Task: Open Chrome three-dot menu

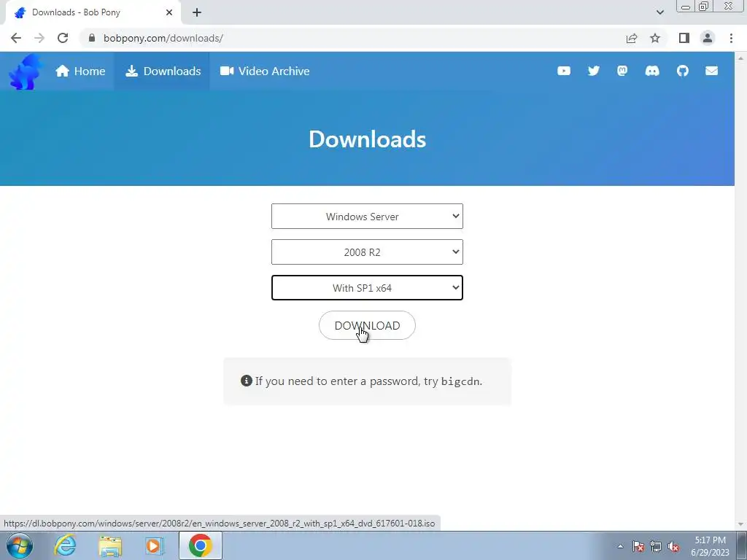Action: tap(731, 38)
